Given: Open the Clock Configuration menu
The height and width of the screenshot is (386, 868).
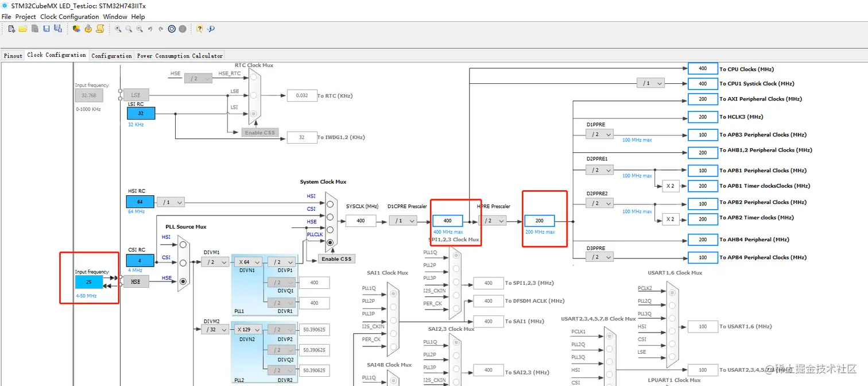Looking at the screenshot, I should 69,17.
